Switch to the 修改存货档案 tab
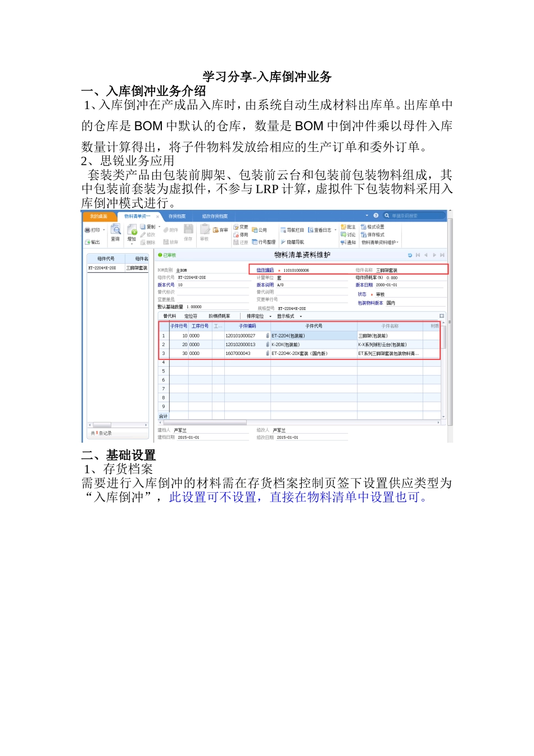 tap(215, 216)
